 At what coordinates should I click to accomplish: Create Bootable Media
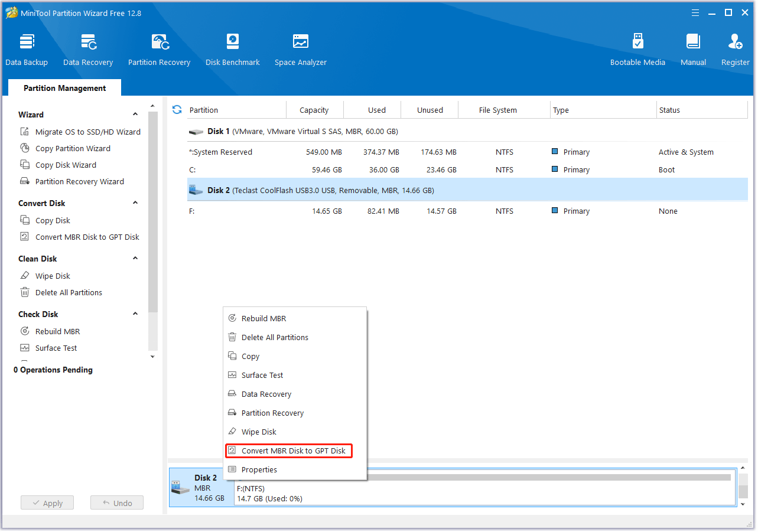[637, 50]
